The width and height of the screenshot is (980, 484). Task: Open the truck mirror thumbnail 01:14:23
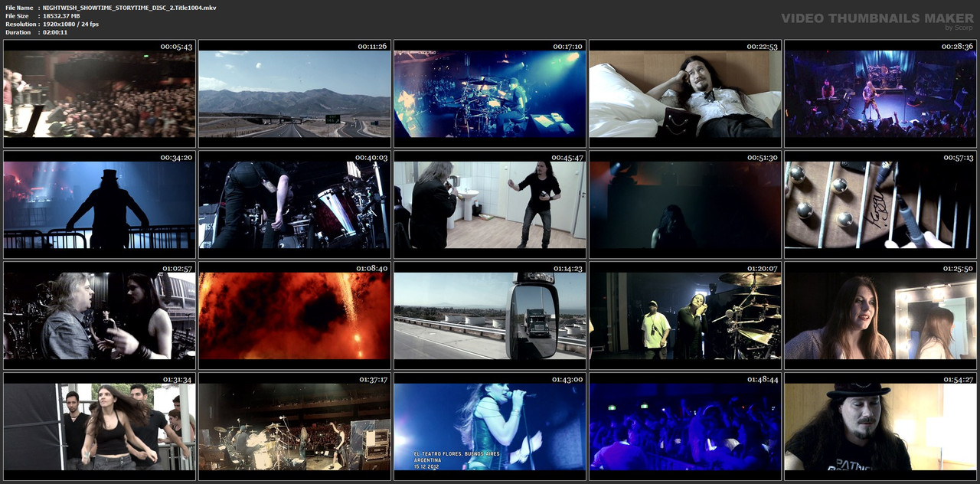tap(490, 316)
